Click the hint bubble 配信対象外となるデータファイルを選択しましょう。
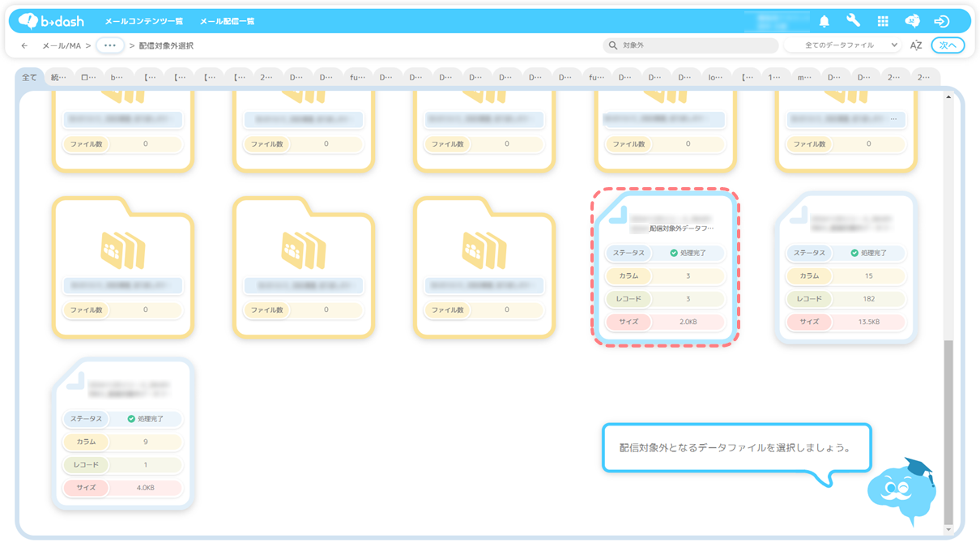This screenshot has height=551, width=980. coord(735,447)
